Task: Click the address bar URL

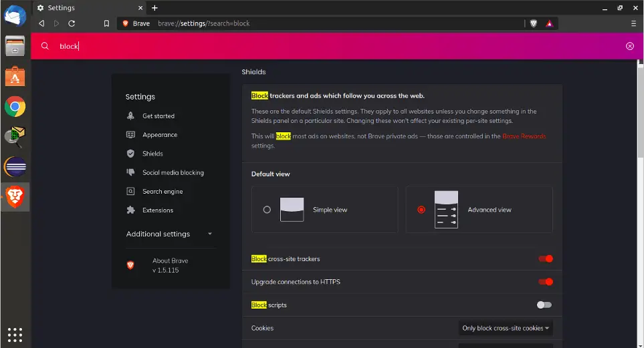Action: click(204, 23)
